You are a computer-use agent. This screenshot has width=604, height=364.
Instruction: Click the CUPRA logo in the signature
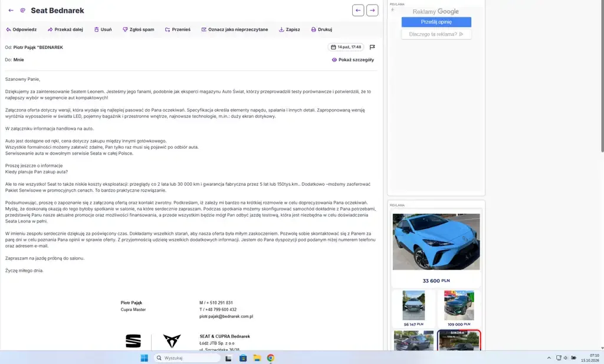click(x=172, y=341)
